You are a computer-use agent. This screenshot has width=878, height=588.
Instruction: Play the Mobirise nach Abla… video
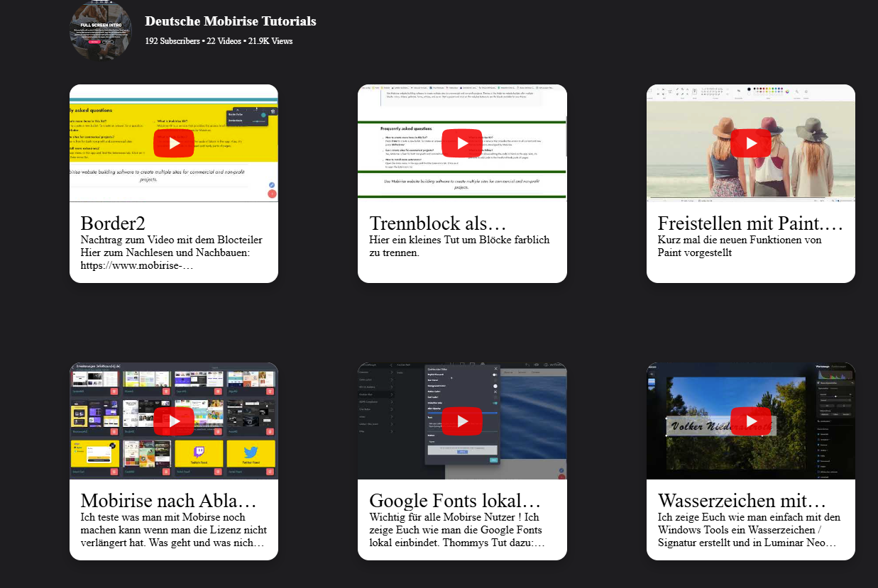click(x=173, y=421)
